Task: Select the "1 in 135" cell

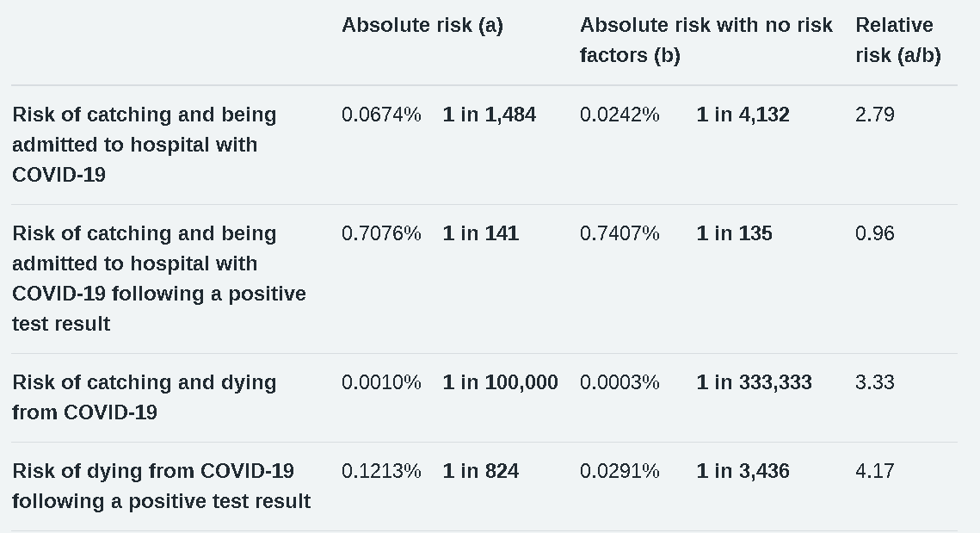Action: pos(734,233)
